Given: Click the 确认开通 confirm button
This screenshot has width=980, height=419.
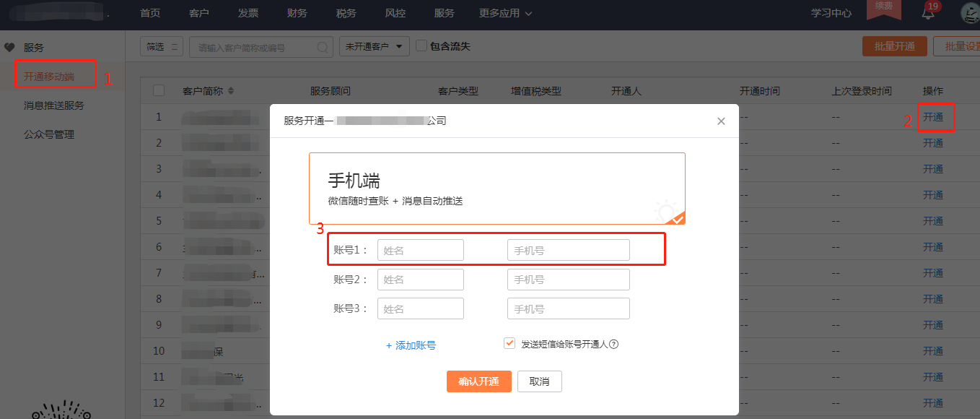Looking at the screenshot, I should pyautogui.click(x=478, y=381).
